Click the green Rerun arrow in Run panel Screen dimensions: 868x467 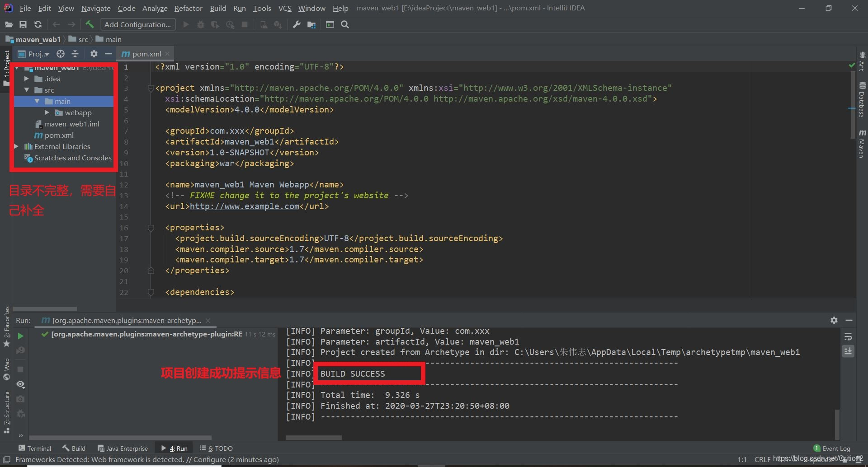[x=20, y=336]
